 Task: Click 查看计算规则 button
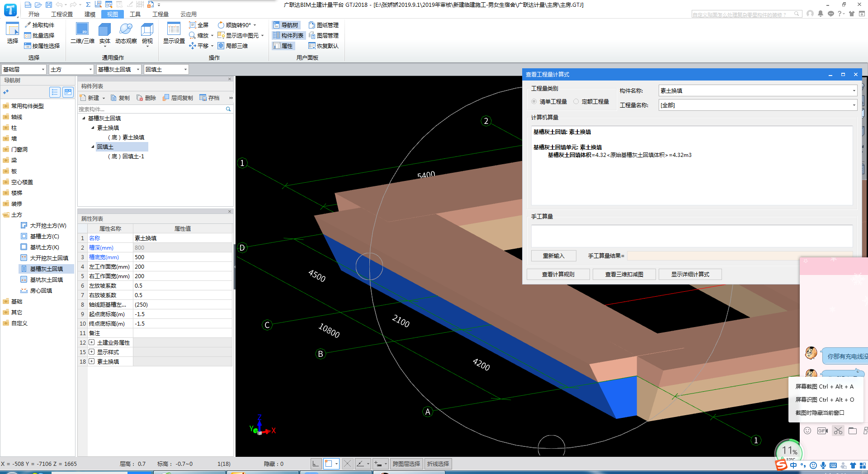click(558, 274)
